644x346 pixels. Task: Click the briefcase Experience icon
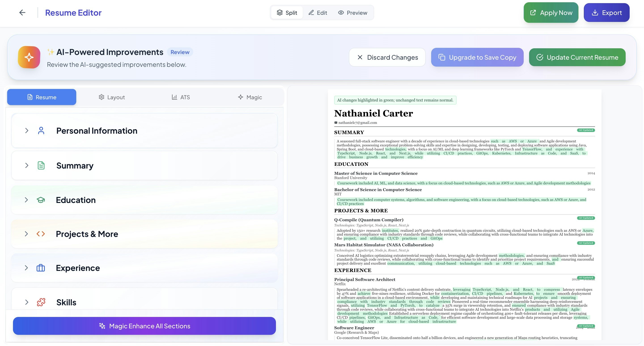[41, 268]
